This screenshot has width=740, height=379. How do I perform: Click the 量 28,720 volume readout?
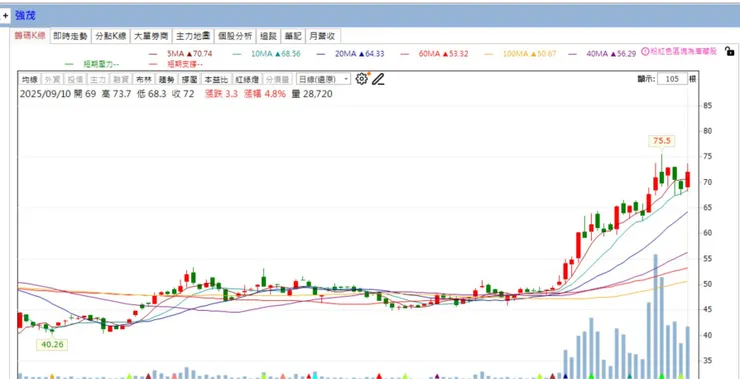point(312,94)
